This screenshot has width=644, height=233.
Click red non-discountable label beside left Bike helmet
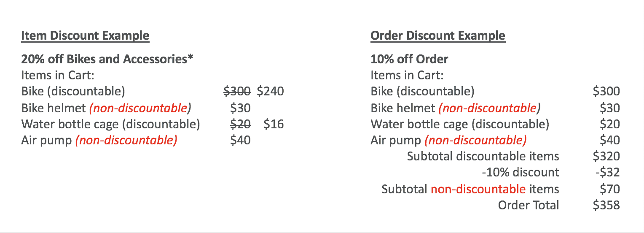(x=140, y=108)
